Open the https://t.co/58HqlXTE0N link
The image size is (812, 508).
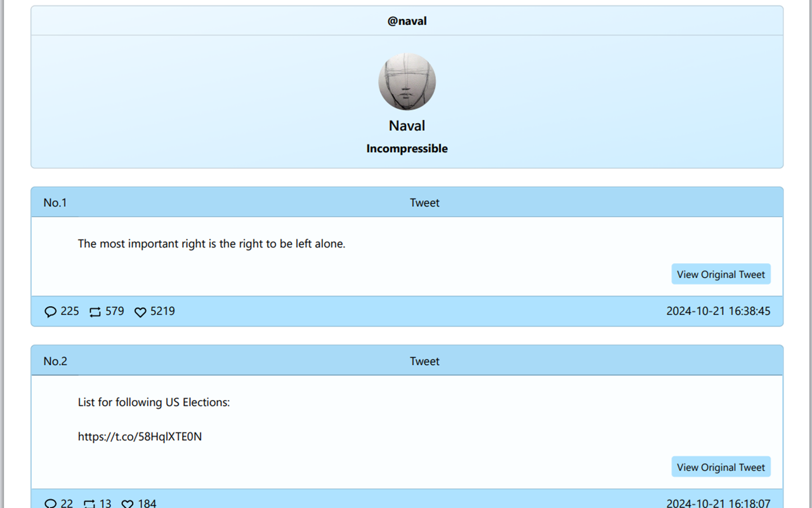point(140,436)
